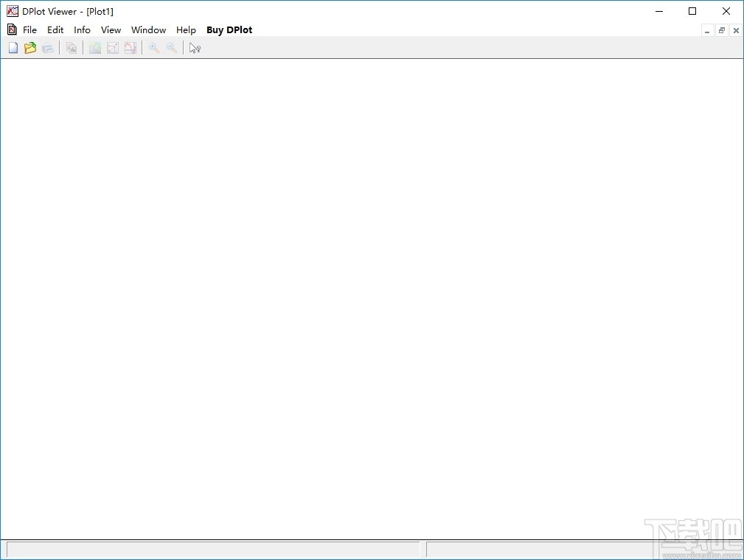Print the current plot
The width and height of the screenshot is (744, 560).
click(x=48, y=47)
